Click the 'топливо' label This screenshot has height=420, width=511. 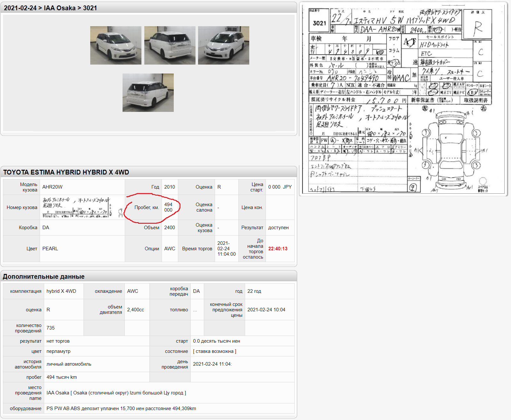(x=179, y=310)
